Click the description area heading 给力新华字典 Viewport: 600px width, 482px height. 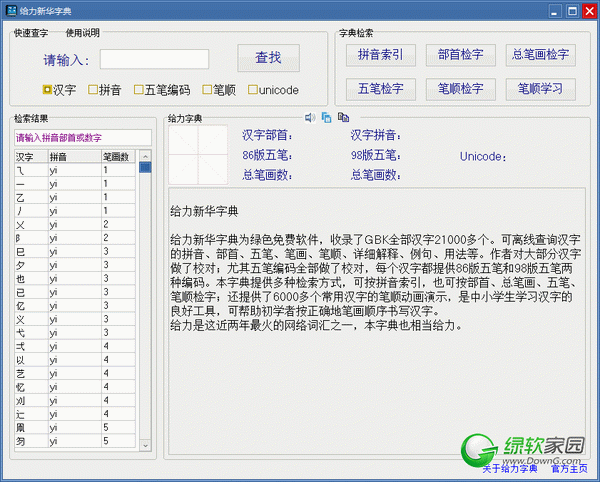click(x=204, y=211)
